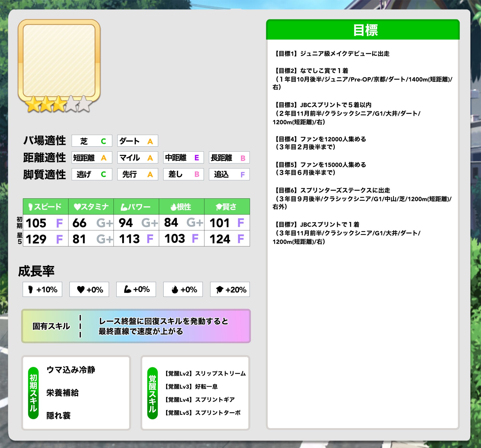Click 【目標7】JBCスプリントで1着

coord(316,225)
